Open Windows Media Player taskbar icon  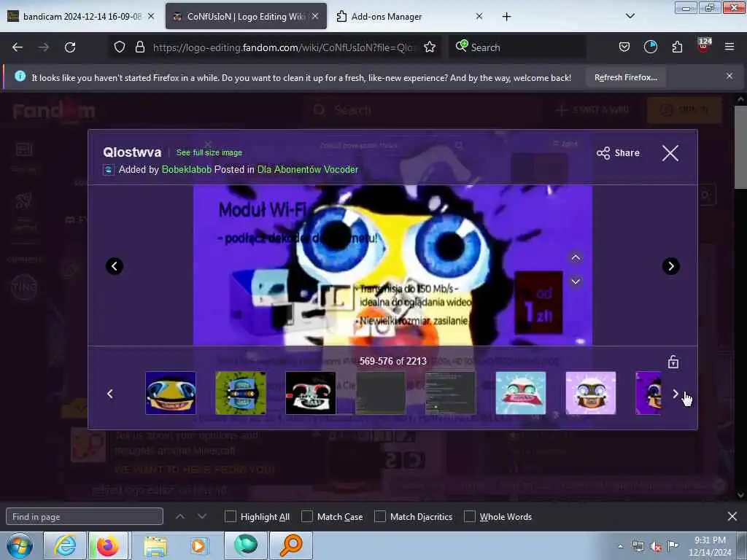point(198,546)
